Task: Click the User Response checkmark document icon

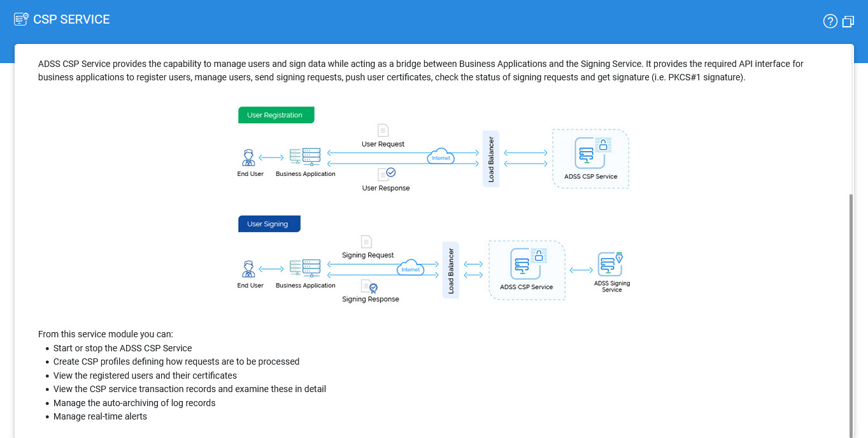Action: tap(386, 173)
